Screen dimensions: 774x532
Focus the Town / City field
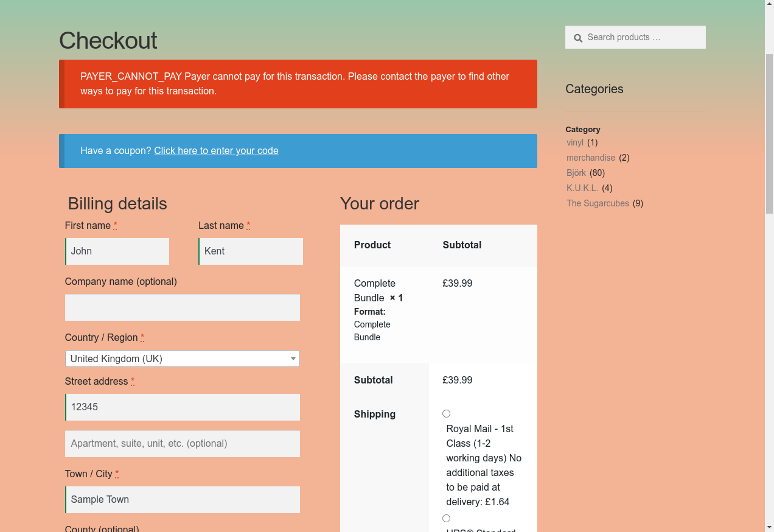click(x=183, y=500)
